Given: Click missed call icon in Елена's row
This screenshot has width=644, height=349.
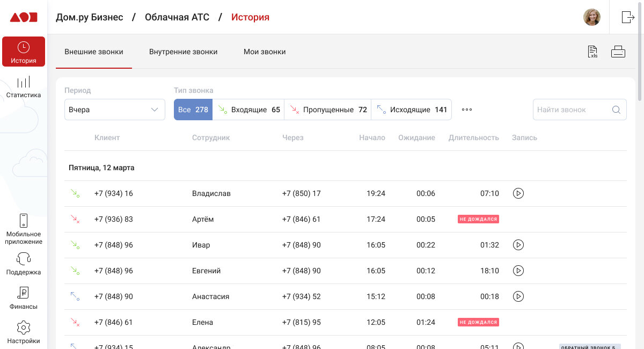Looking at the screenshot, I should 75,322.
